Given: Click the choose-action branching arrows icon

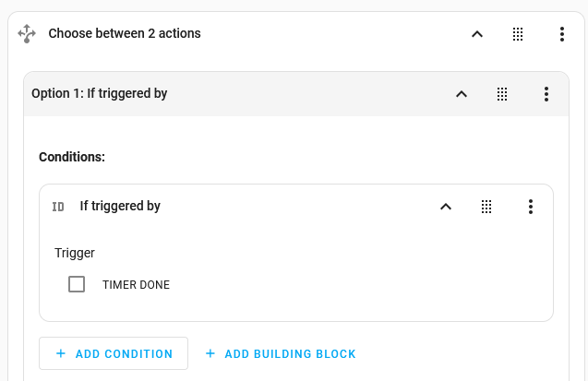Looking at the screenshot, I should tap(27, 34).
